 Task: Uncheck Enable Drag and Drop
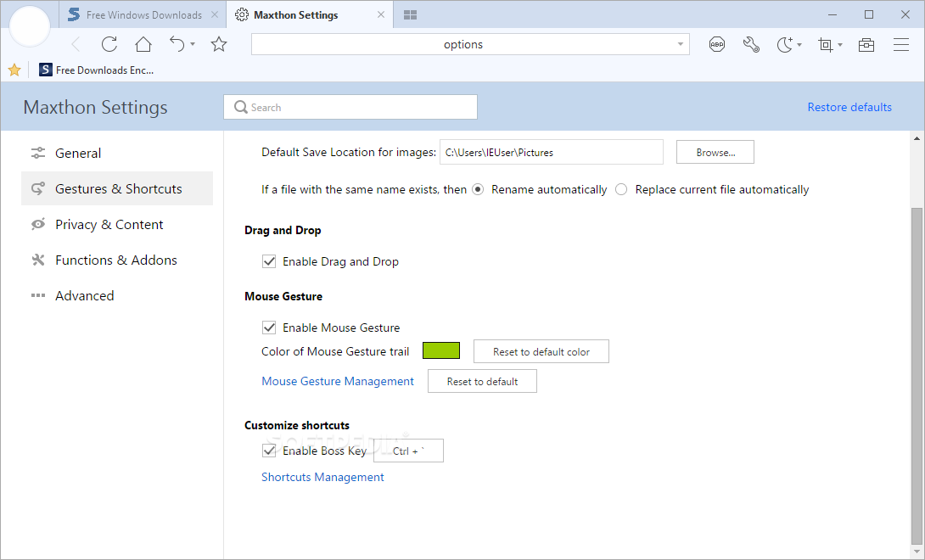click(x=269, y=261)
